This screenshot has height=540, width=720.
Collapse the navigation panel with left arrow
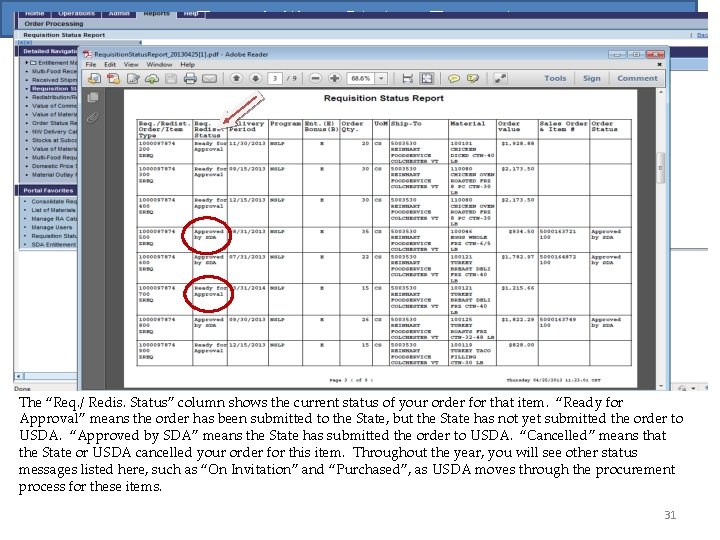[x=140, y=42]
